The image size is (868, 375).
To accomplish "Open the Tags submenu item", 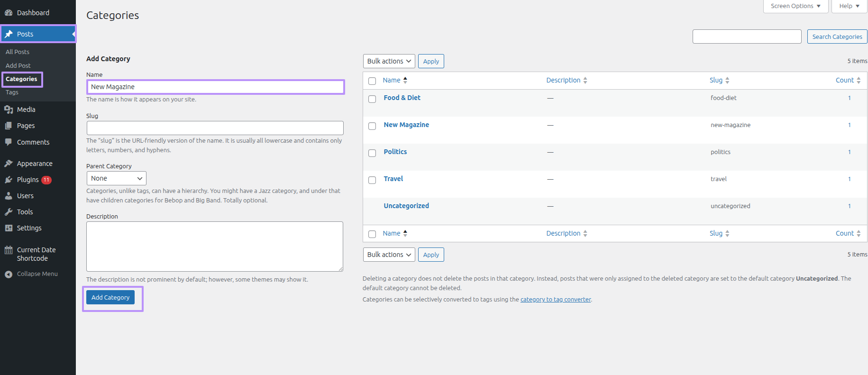I will point(12,92).
